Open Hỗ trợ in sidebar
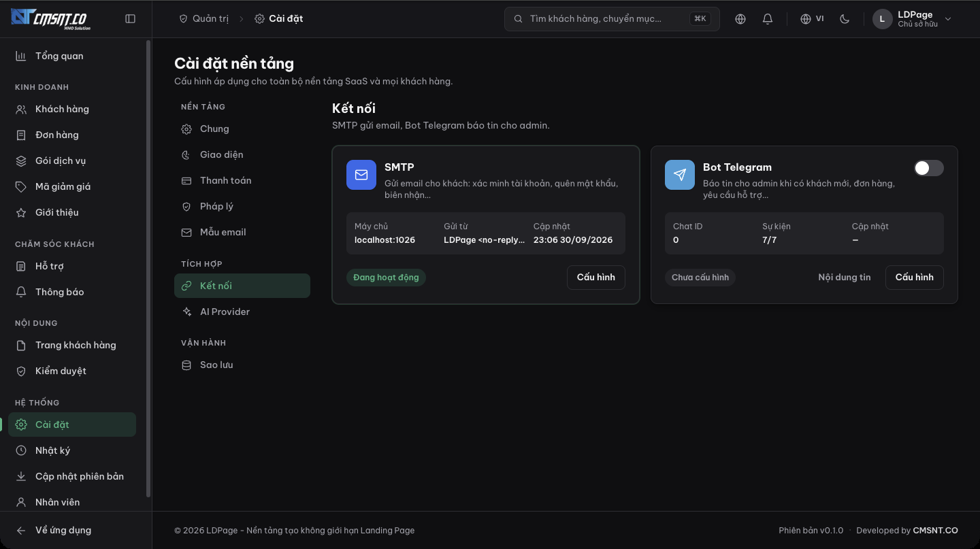 (x=72, y=266)
